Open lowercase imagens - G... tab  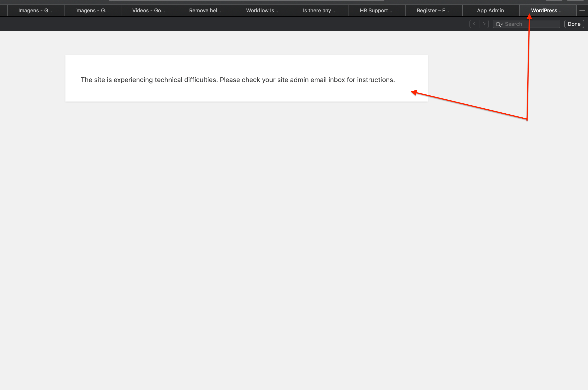point(92,11)
